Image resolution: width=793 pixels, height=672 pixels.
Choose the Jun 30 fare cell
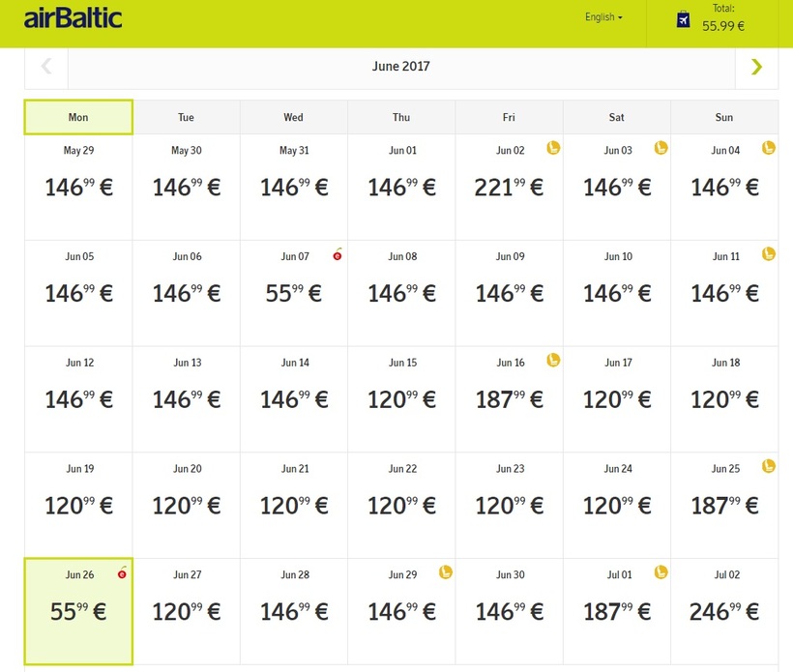pyautogui.click(x=510, y=612)
